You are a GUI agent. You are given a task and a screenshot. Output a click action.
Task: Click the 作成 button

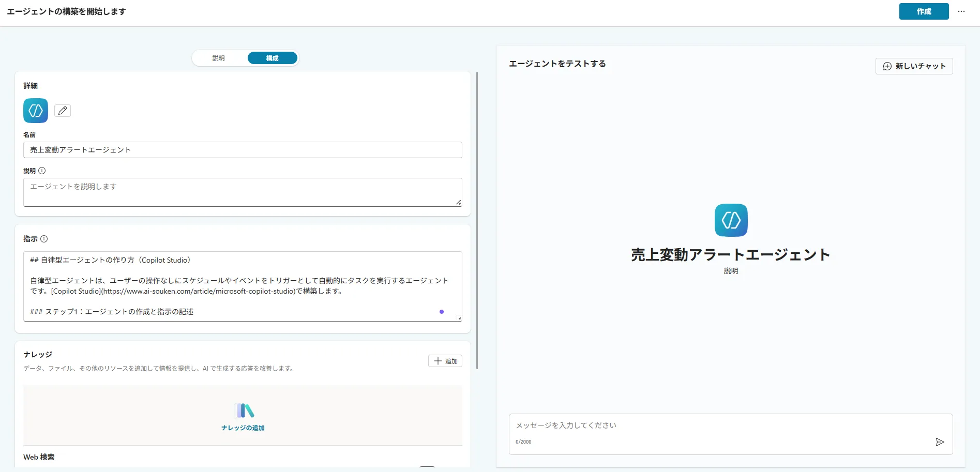click(x=924, y=11)
